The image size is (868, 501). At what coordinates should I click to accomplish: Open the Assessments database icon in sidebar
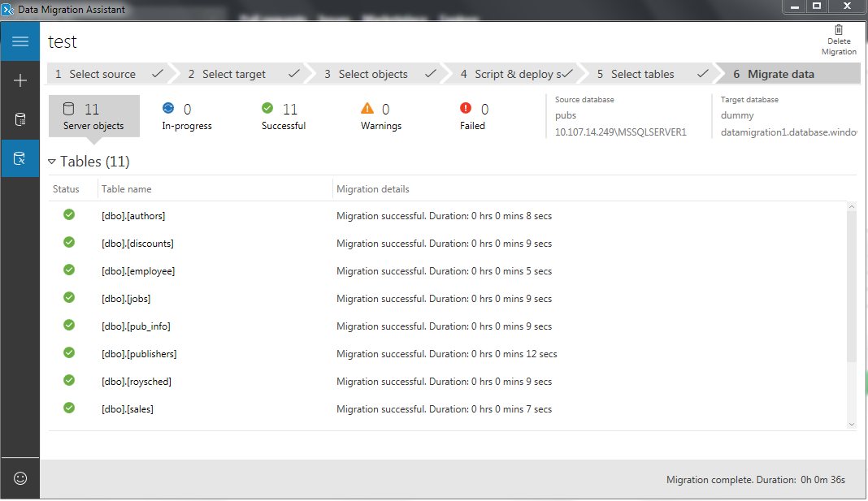[20, 119]
